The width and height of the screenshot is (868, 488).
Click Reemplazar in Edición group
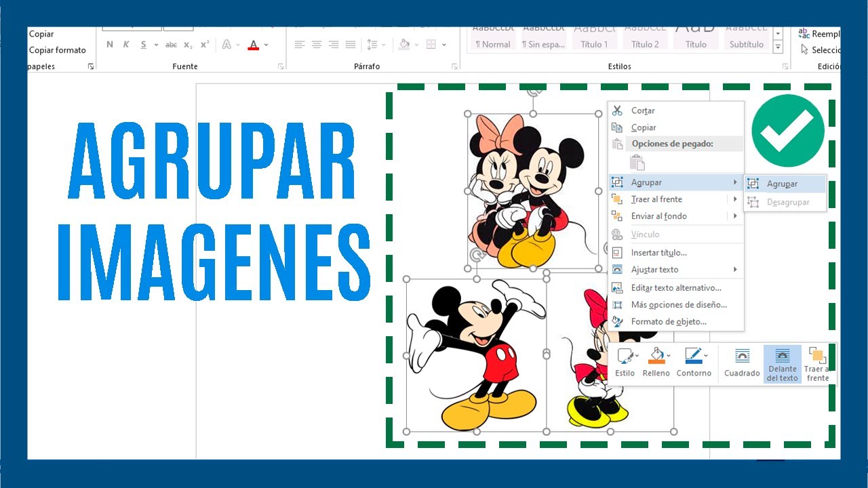click(x=819, y=34)
